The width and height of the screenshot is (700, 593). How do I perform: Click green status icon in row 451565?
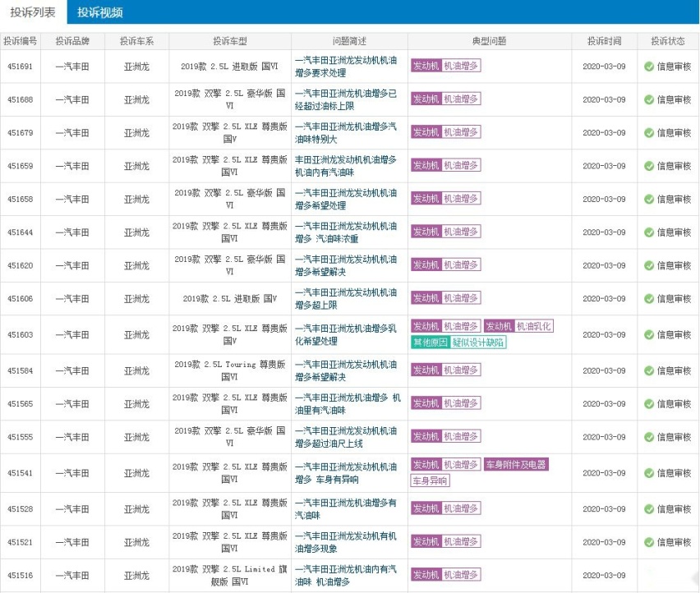[649, 404]
